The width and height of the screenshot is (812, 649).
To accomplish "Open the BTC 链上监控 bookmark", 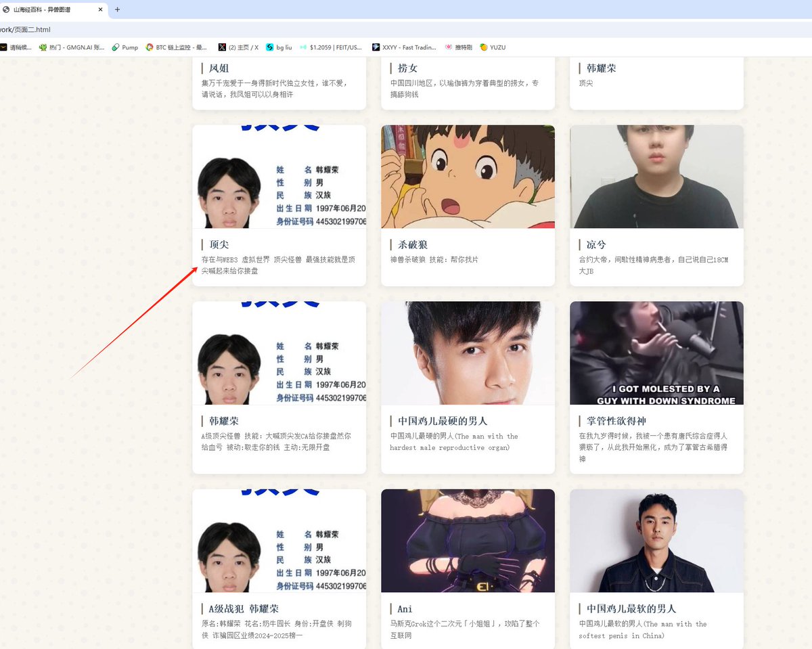I will click(177, 47).
